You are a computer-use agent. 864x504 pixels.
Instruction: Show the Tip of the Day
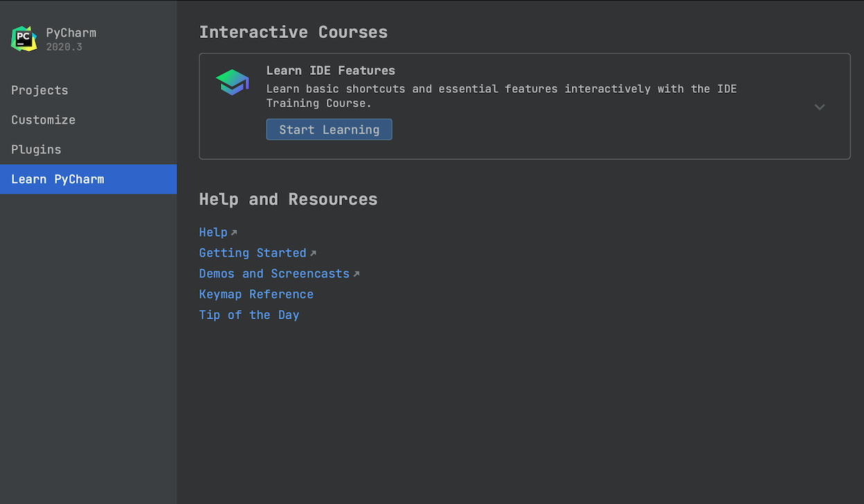249,315
